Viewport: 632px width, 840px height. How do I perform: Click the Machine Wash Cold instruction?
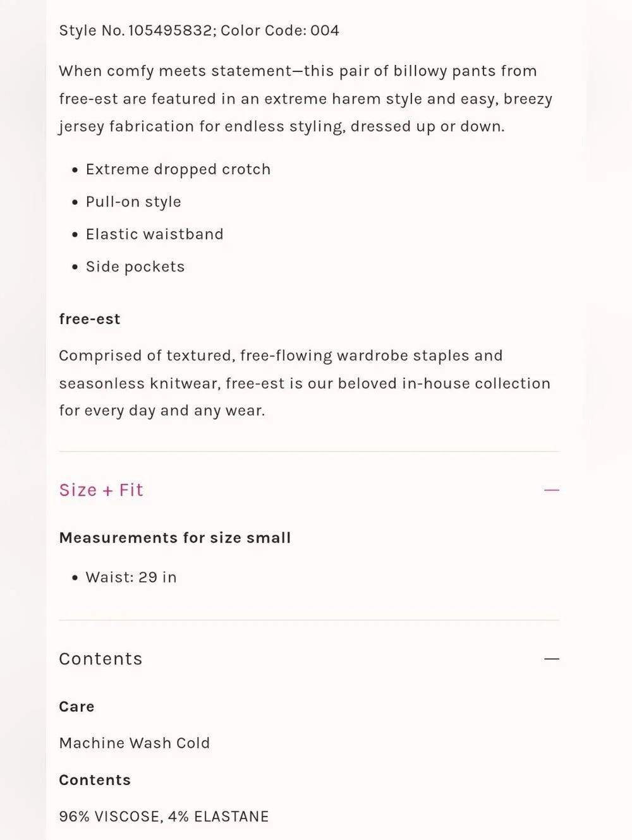(x=135, y=743)
